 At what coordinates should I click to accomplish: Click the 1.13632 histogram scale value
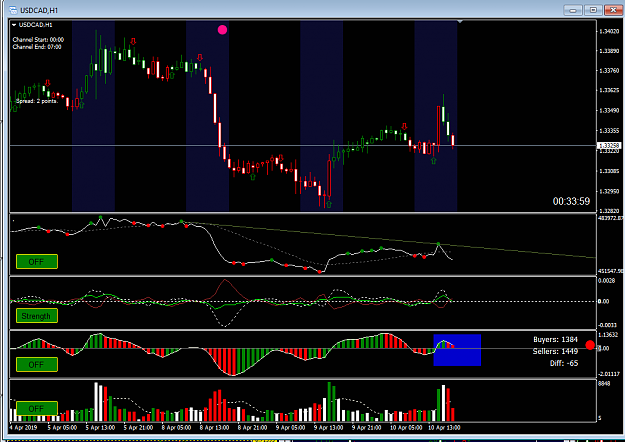[x=608, y=335]
